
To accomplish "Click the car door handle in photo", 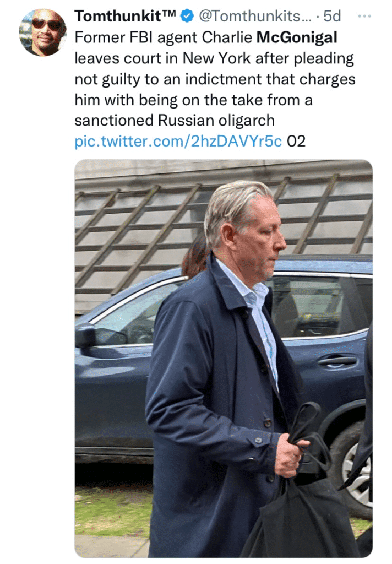I will click(x=337, y=360).
